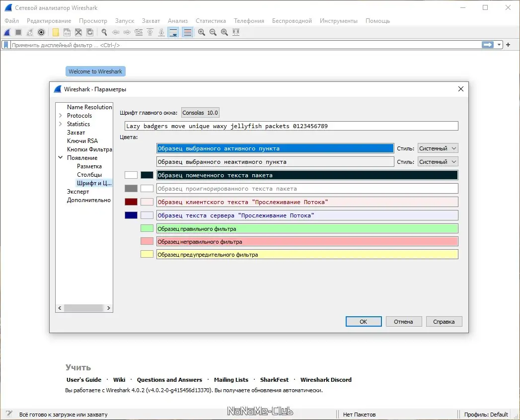520x420 pixels.
Task: Go to next packet arrow icon
Action: click(x=127, y=32)
